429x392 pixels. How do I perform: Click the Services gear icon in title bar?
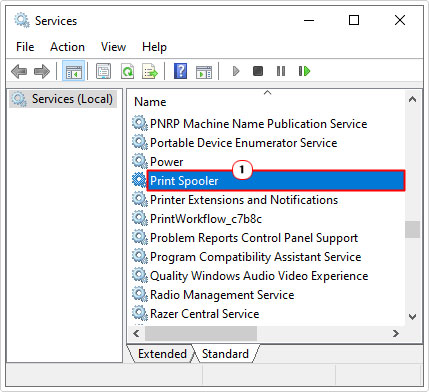22,21
